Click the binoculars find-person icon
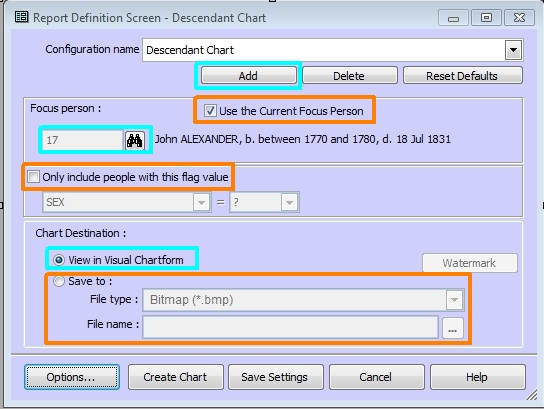Screen dimensions: 544x409 click(x=135, y=140)
